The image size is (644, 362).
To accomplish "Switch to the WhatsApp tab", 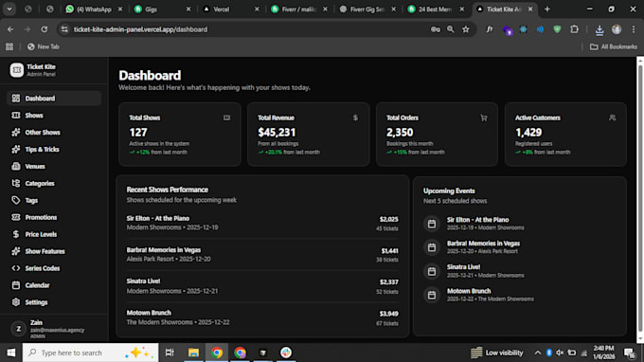I will pos(94,9).
